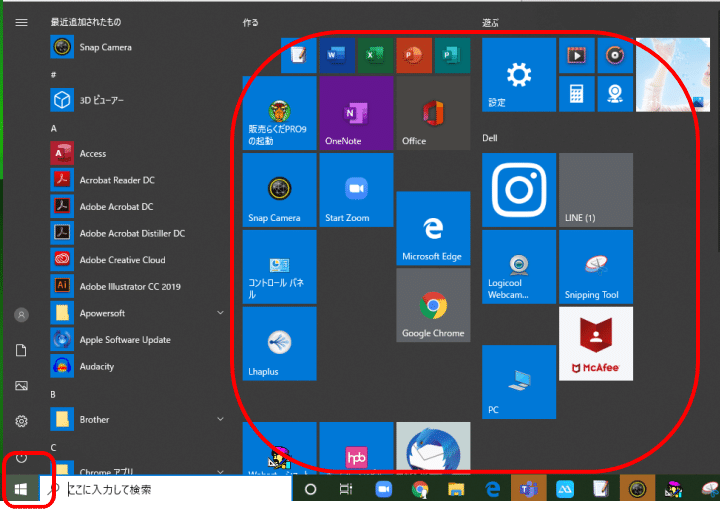Screen dimensions: 720x509
Task: Click the Power button icon
Action: [21, 458]
